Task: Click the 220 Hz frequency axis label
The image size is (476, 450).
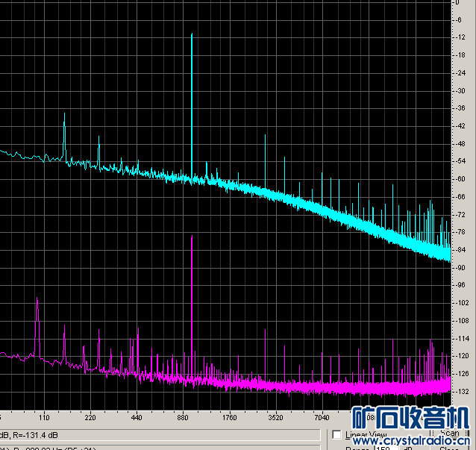Action: [x=90, y=417]
